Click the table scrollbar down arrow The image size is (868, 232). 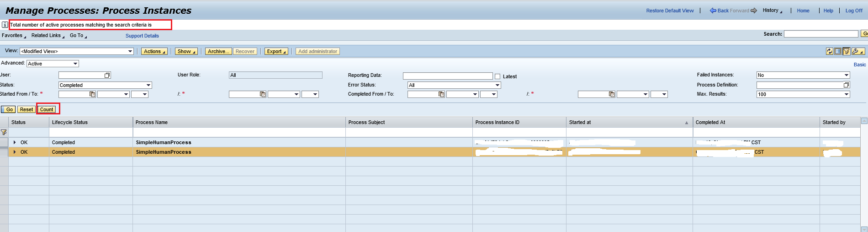(x=864, y=229)
